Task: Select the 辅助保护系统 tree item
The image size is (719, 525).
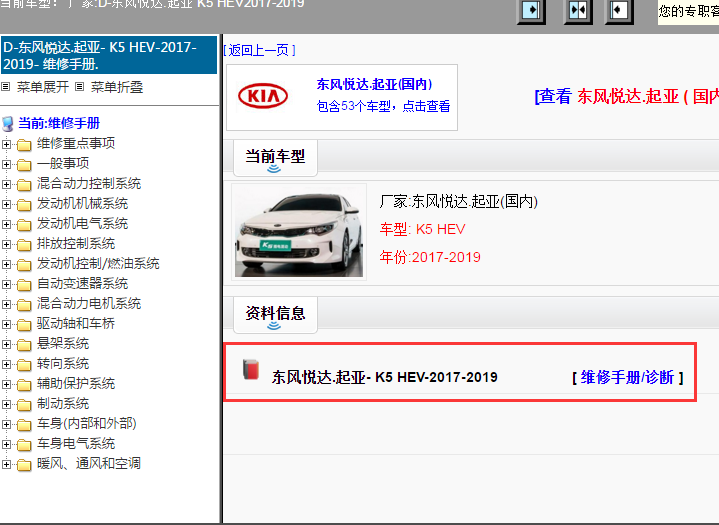Action: tap(76, 384)
